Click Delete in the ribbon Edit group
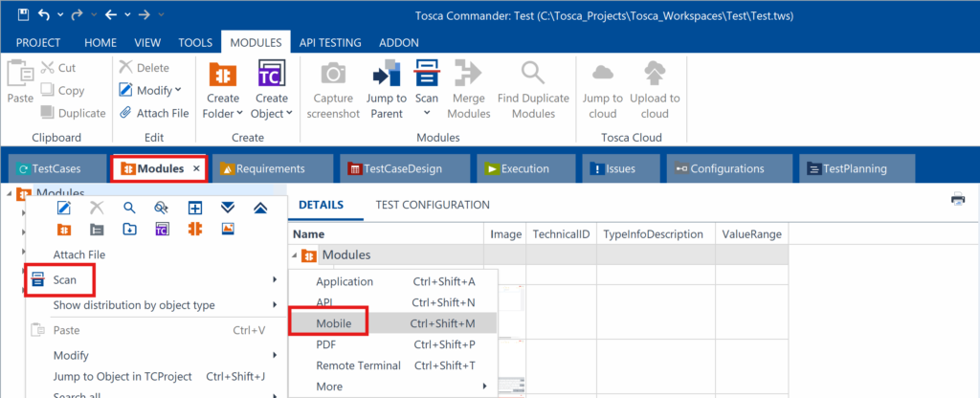The height and width of the screenshot is (398, 980). (145, 68)
